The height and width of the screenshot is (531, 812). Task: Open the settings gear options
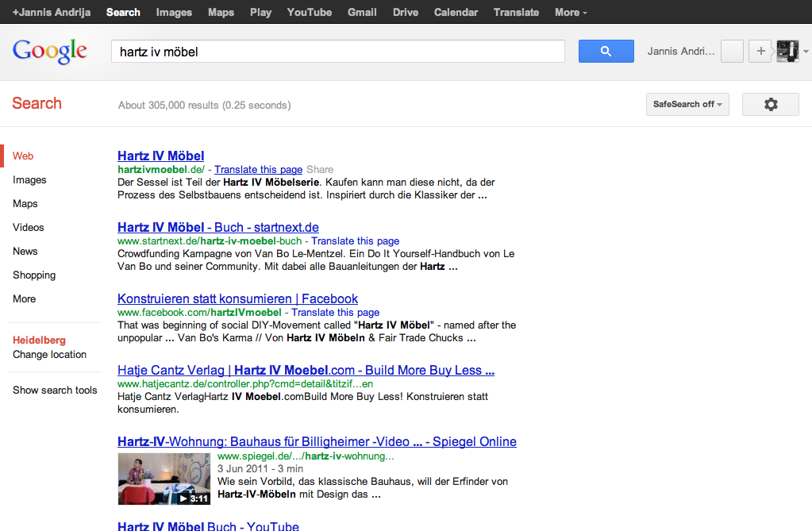[x=771, y=104]
